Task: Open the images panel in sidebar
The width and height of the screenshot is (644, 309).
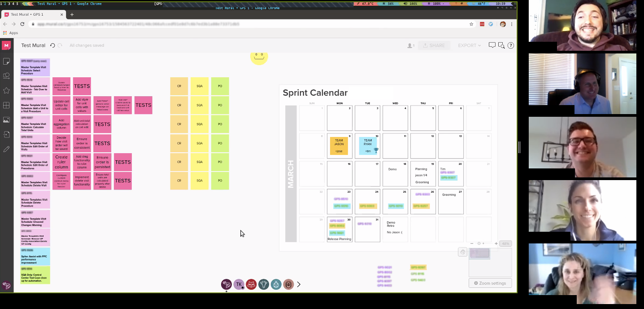Action: coord(6,120)
